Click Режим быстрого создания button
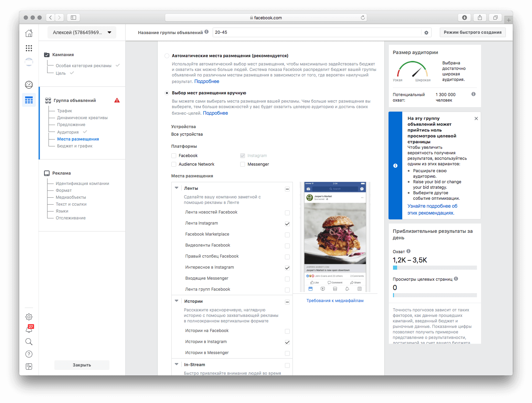532x403 pixels. [x=472, y=32]
